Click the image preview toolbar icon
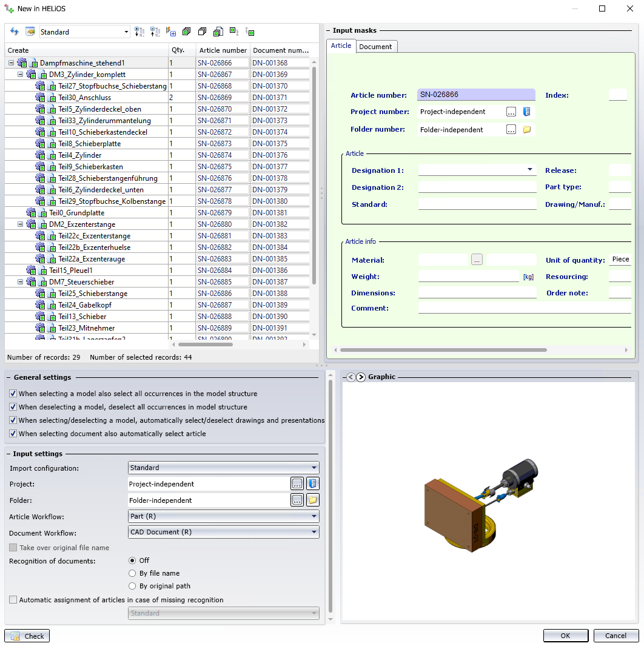Viewport: 644px width, 646px height. (x=30, y=32)
